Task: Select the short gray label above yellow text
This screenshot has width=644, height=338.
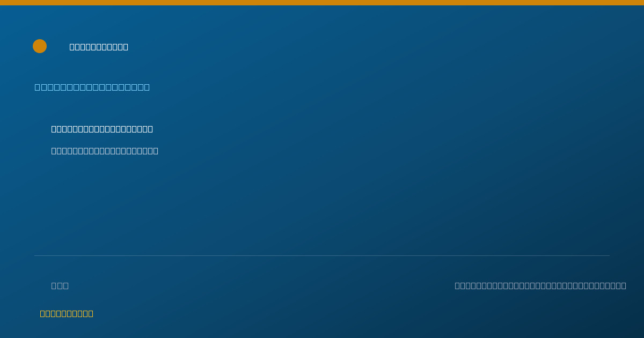Action: pos(60,285)
